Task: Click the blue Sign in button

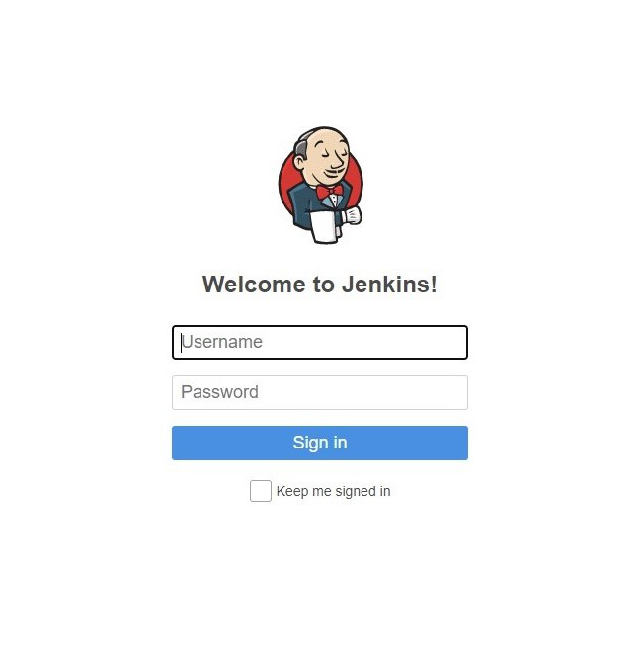Action: (320, 443)
